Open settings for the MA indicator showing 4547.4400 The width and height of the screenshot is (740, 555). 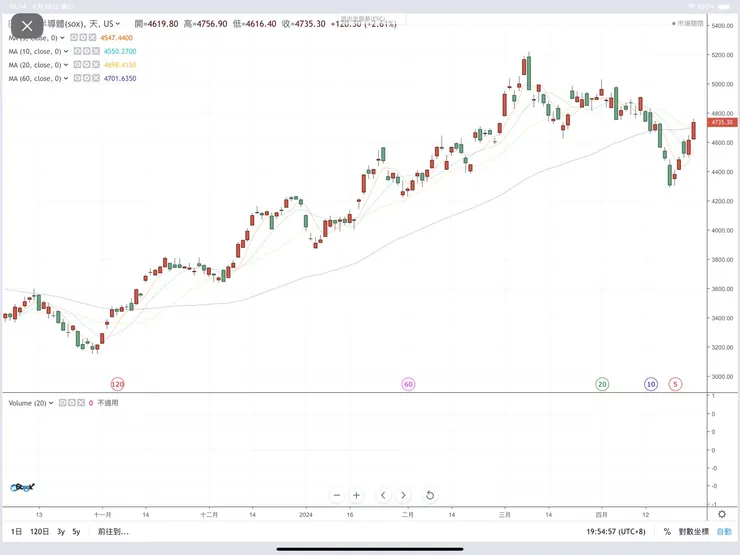pos(83,37)
